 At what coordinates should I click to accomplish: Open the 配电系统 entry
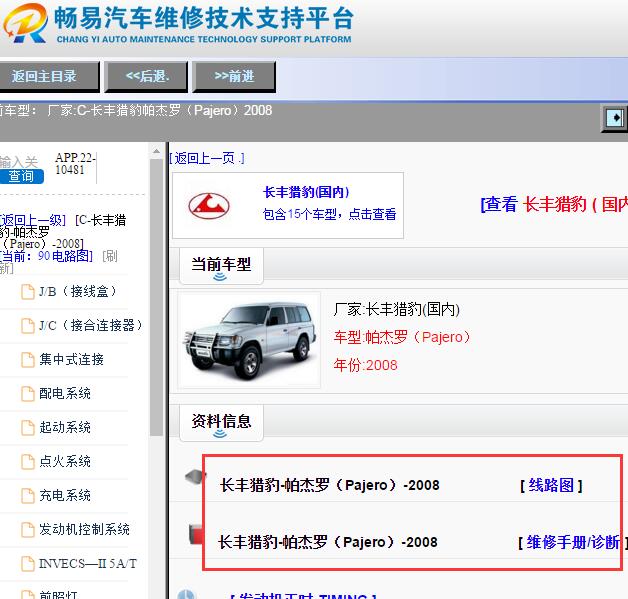coord(65,394)
